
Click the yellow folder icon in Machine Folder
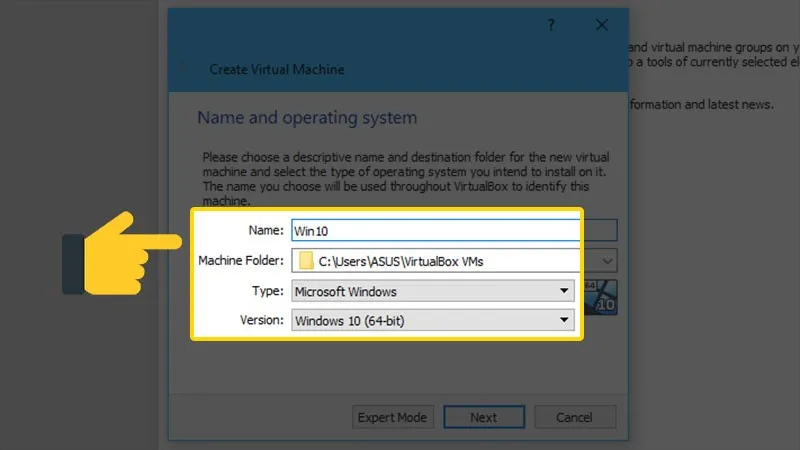click(x=305, y=262)
